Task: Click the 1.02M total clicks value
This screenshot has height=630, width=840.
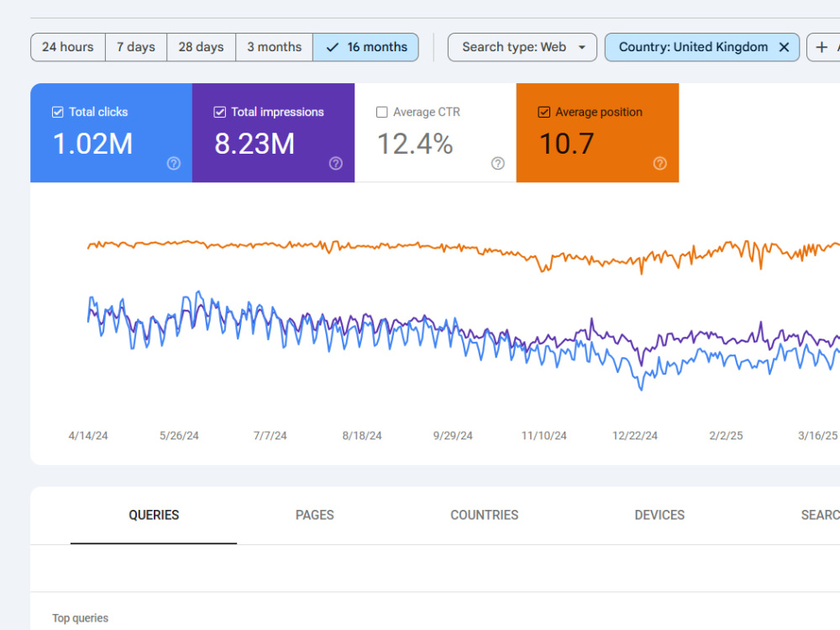Action: tap(92, 144)
